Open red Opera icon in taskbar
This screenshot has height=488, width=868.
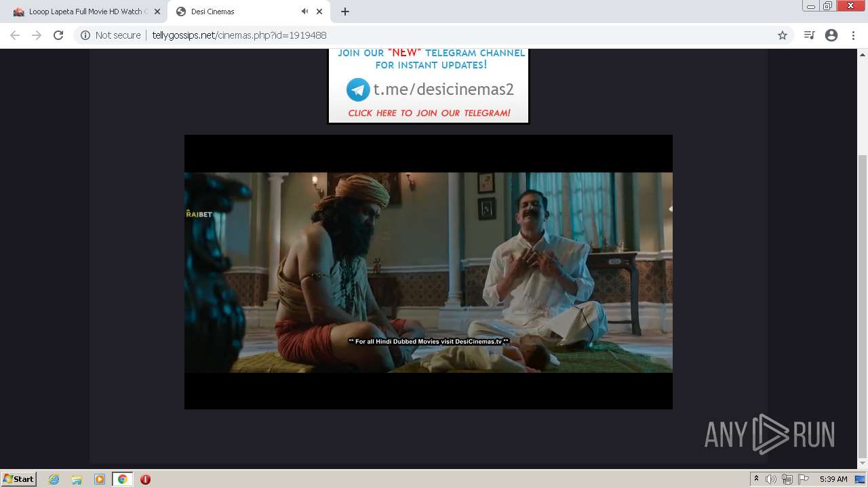coord(145,479)
